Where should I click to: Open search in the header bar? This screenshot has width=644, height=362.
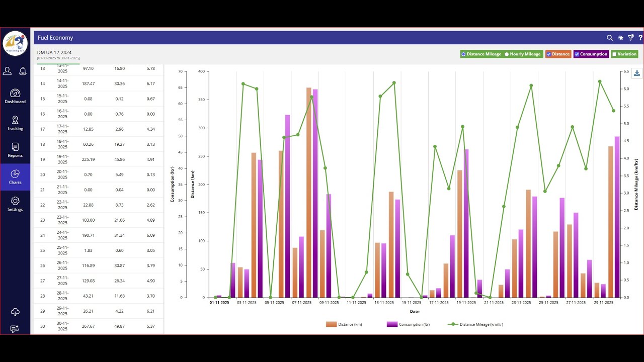(x=610, y=38)
